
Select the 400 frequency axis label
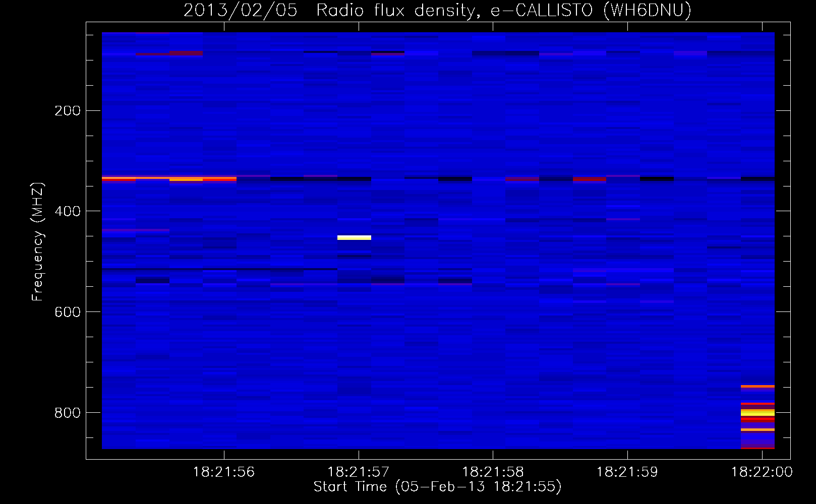pos(68,211)
